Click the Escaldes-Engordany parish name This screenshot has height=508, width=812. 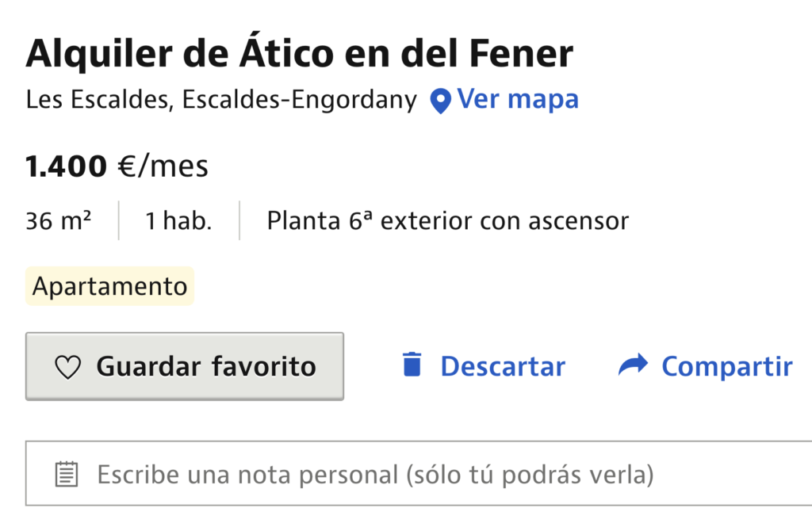point(299,101)
